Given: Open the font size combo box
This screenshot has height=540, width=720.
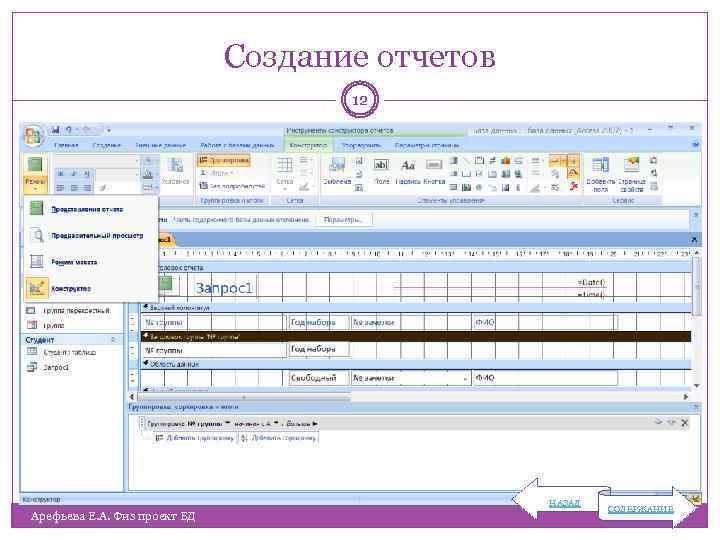Looking at the screenshot, I should pyautogui.click(x=117, y=174).
